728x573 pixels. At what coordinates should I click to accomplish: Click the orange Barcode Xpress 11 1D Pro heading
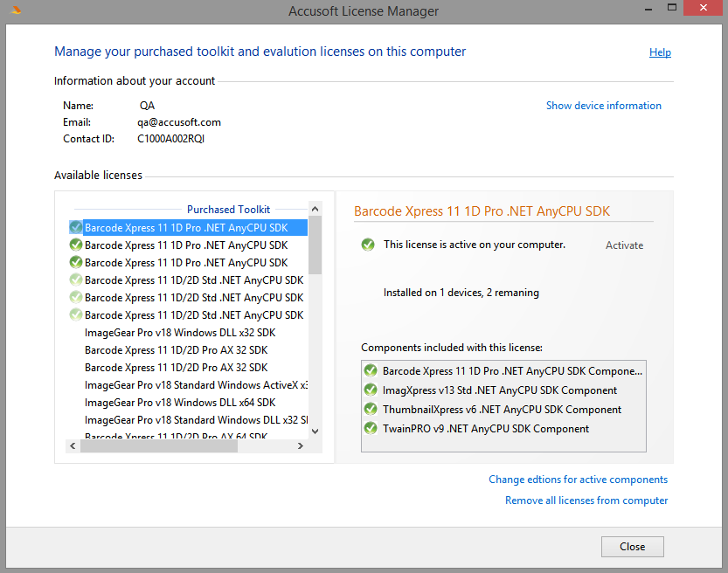(482, 211)
